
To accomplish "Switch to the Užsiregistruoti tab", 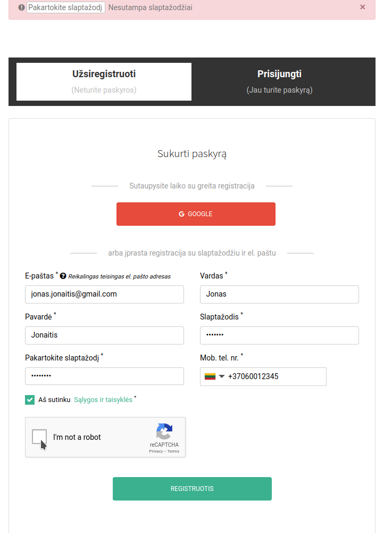I will point(104,81).
